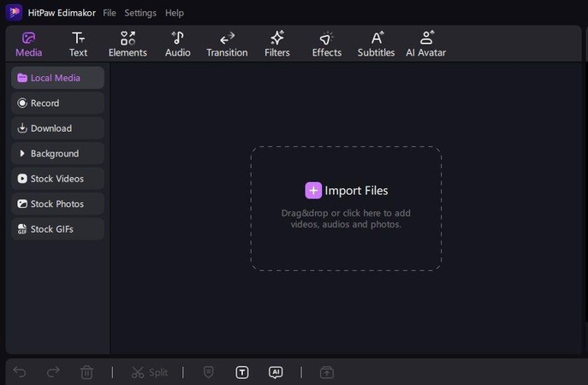Open the Text tab
Image resolution: width=588 pixels, height=385 pixels.
pos(78,44)
